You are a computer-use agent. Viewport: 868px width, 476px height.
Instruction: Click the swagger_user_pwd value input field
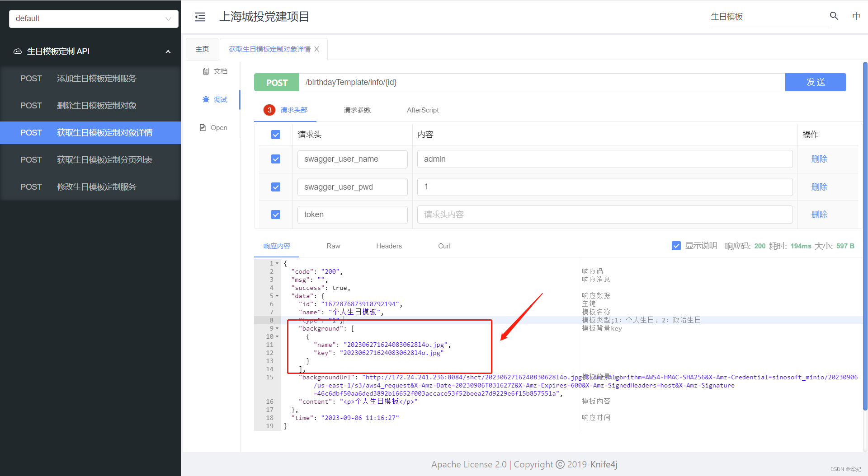point(604,187)
